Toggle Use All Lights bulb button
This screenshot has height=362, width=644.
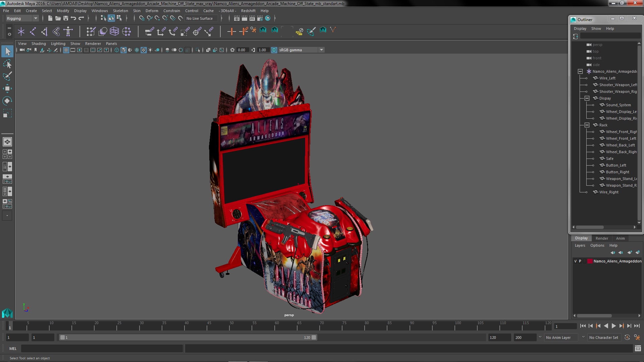point(150,50)
